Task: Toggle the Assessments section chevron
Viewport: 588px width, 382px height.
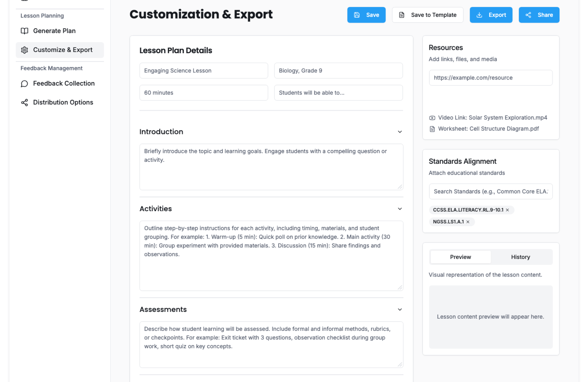Action: 400,309
